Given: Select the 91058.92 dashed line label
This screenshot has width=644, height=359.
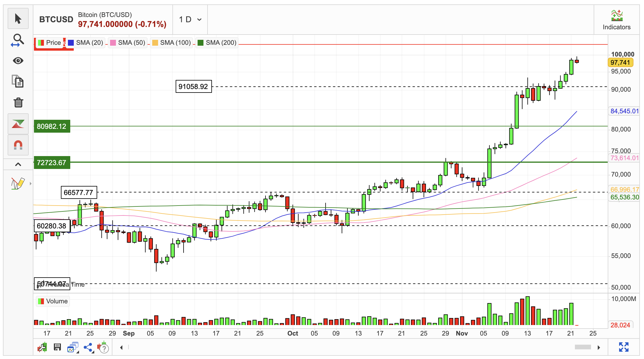Looking at the screenshot, I should [x=193, y=86].
